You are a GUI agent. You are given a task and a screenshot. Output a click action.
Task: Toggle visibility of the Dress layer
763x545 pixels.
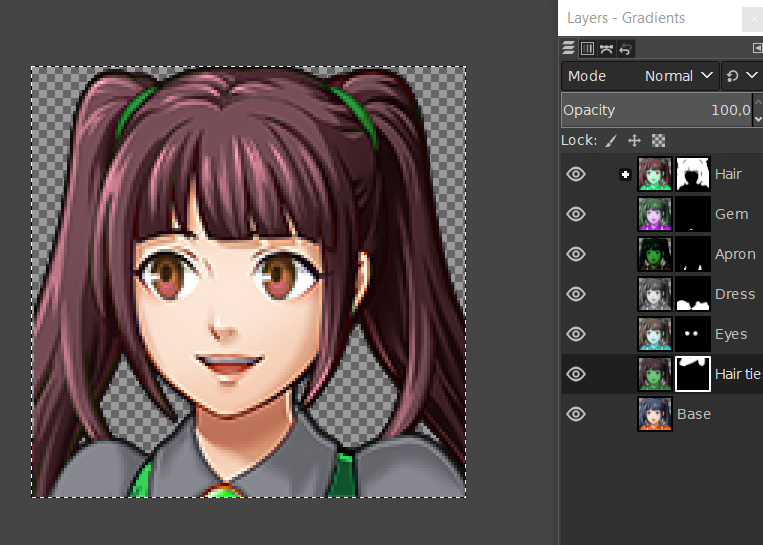(576, 294)
